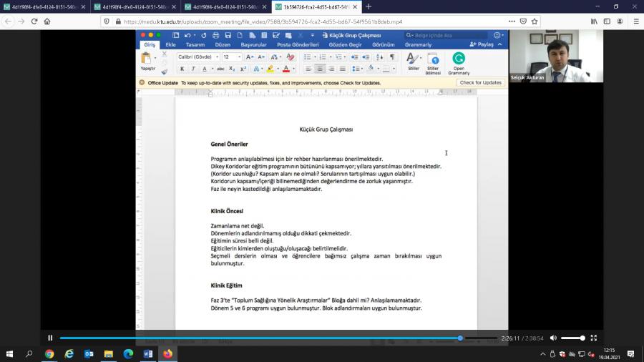The width and height of the screenshot is (644, 362).
Task: Toggle strikethrough (abc) formatting
Action: pos(220,69)
